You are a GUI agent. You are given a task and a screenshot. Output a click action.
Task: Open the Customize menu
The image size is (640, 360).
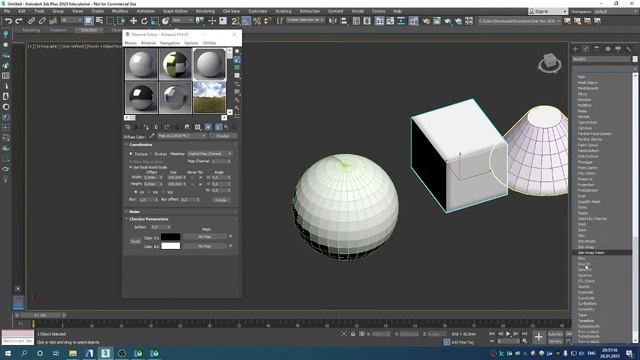258,11
